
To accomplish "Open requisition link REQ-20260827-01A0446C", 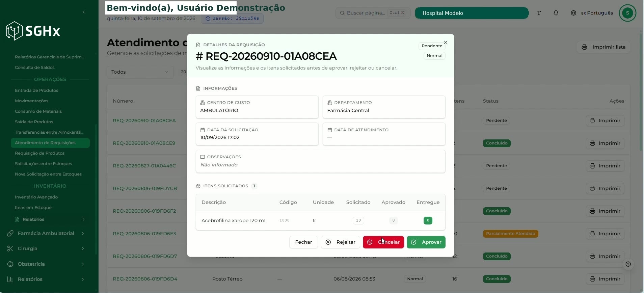I will pos(144,166).
